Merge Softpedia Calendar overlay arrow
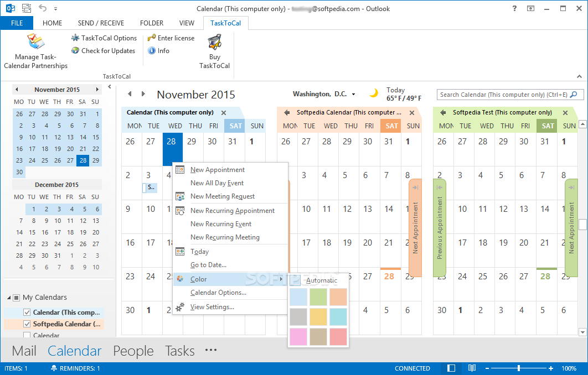Screen dimensions: 588x375 (287, 112)
